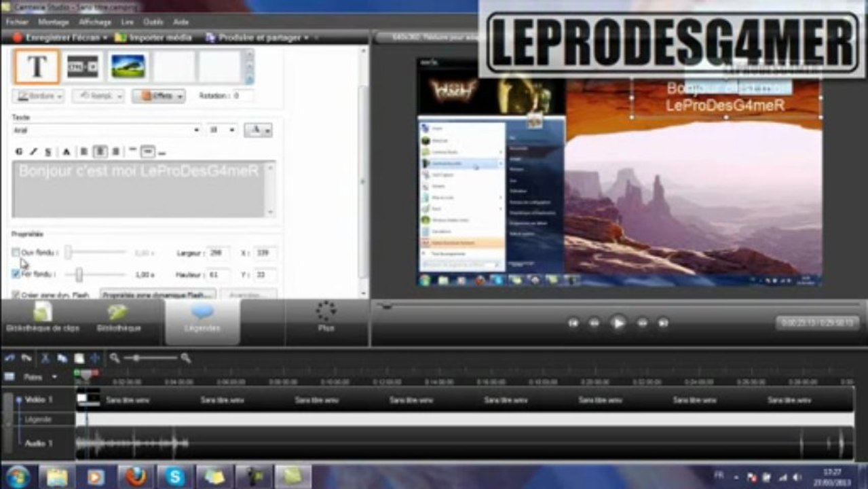
Task: Toggle underline S text formatting
Action: click(48, 151)
